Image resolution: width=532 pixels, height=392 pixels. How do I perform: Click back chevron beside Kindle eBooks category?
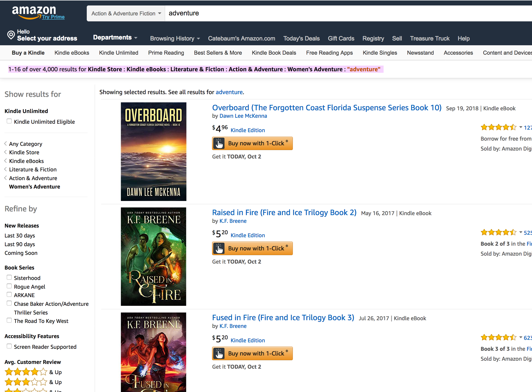coord(5,161)
